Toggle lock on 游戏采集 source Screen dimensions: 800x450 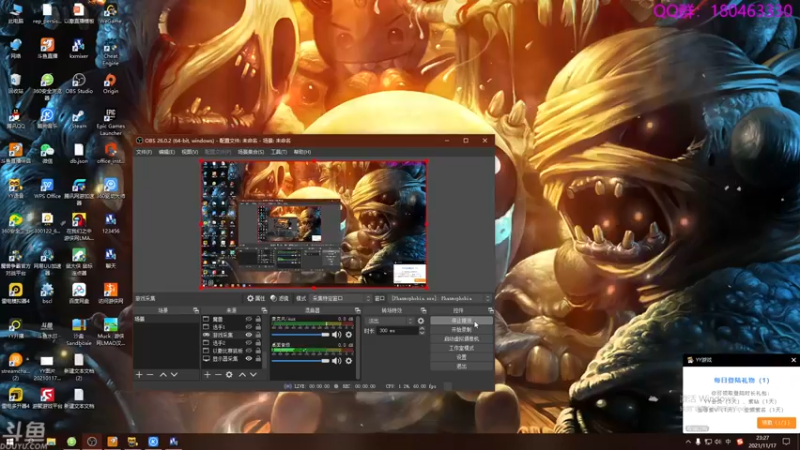click(x=259, y=335)
